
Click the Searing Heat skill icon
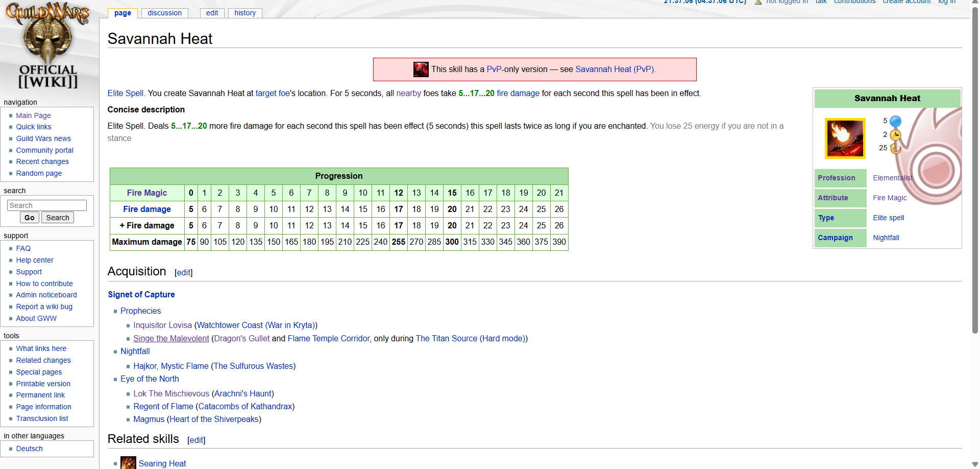[x=128, y=463]
